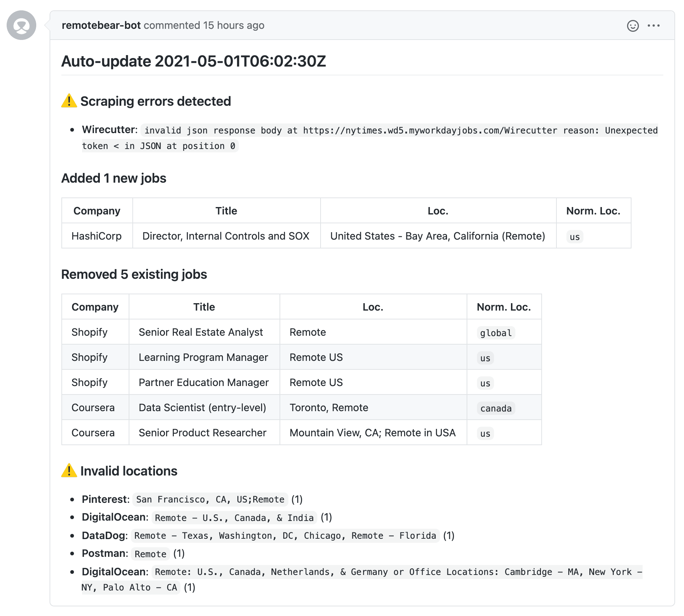684x616 pixels.
Task: Click the warning icon beside Invalid locations
Action: click(69, 471)
